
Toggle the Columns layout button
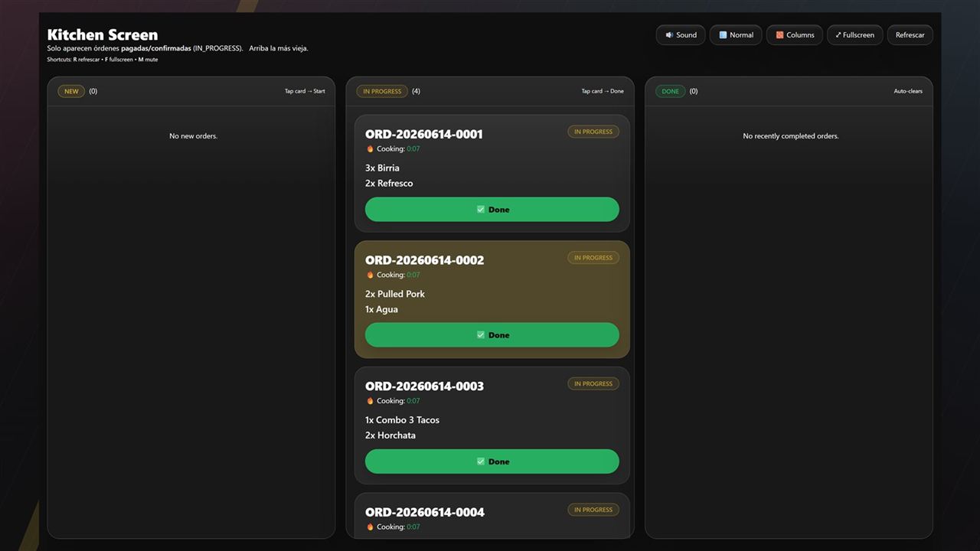[x=795, y=35]
